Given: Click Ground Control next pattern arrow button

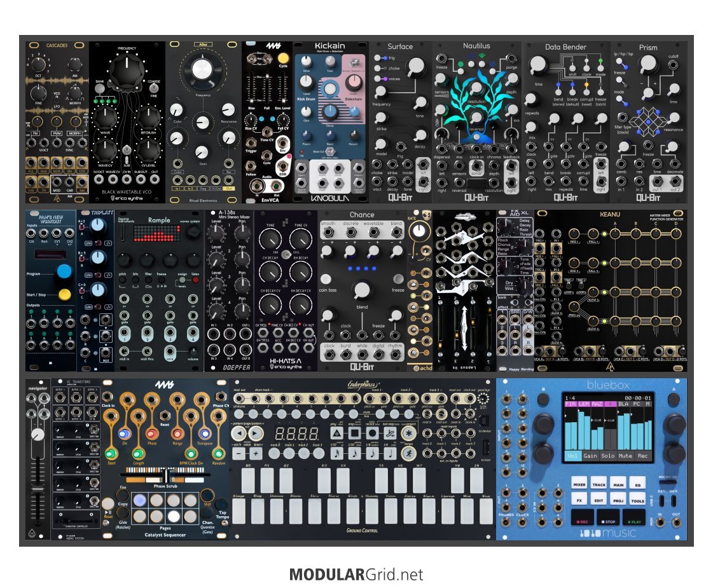Looking at the screenshot, I should tap(256, 433).
